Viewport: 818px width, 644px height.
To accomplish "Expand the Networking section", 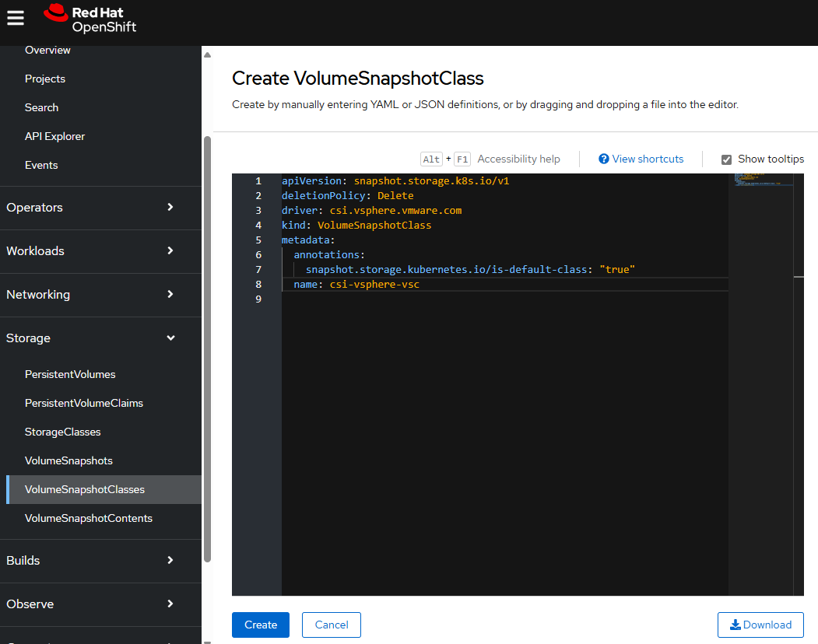I will coord(100,295).
